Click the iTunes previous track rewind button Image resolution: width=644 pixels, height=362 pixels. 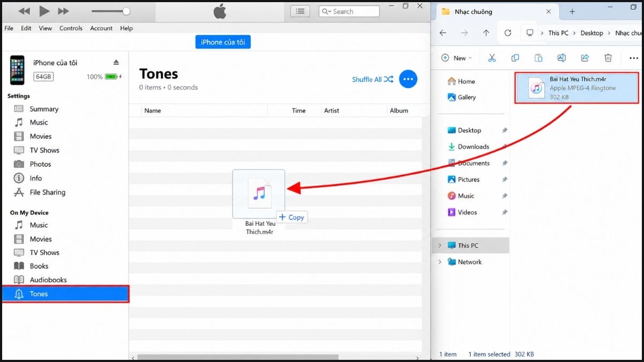coord(24,11)
